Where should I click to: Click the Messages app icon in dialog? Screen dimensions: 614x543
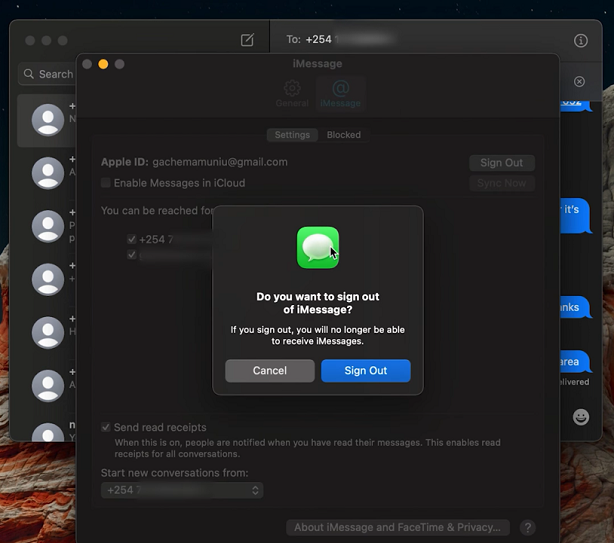318,247
